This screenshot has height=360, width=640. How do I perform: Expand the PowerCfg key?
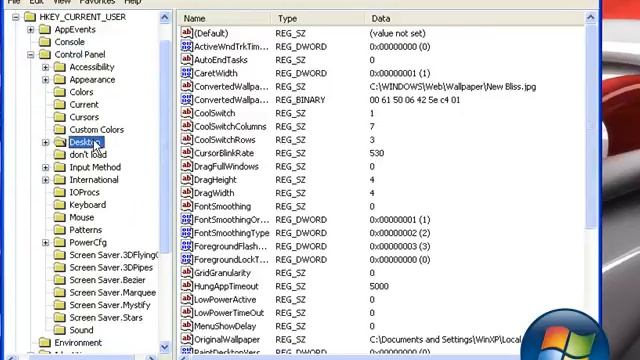46,242
